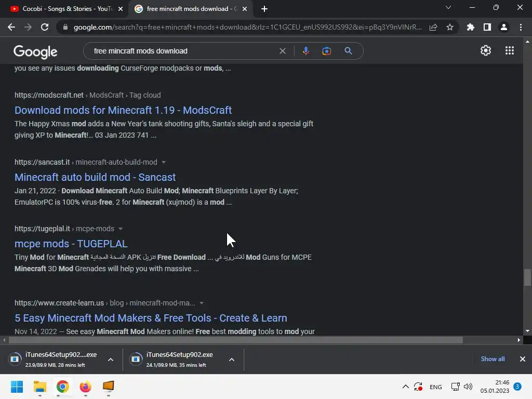Click the sync update tray icon
This screenshot has width=532, height=399.
coord(418,387)
